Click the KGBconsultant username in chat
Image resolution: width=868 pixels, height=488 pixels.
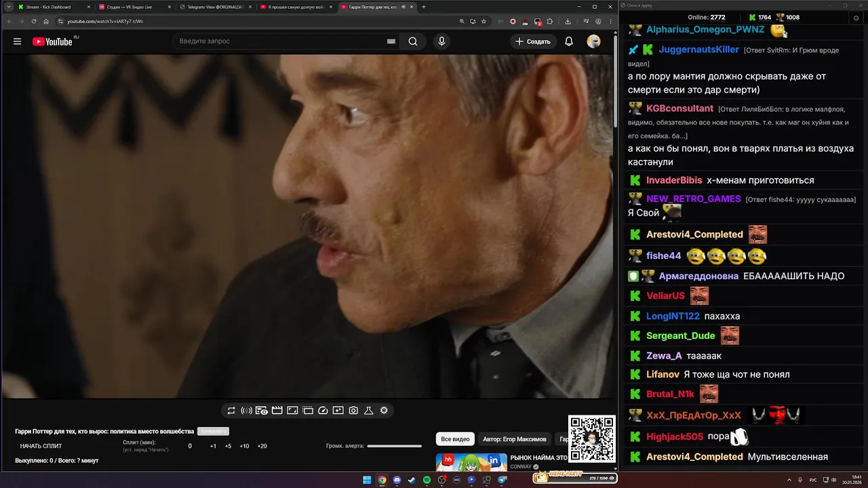pos(679,108)
